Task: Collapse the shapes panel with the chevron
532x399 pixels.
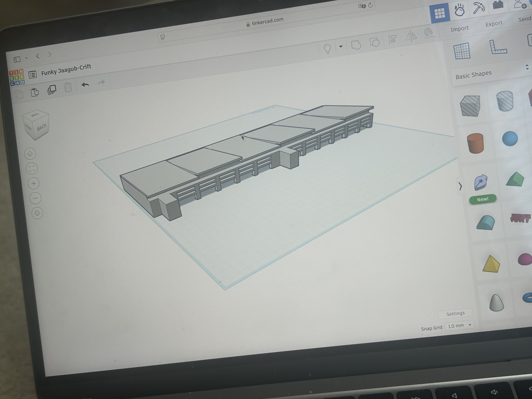Action: [x=460, y=186]
